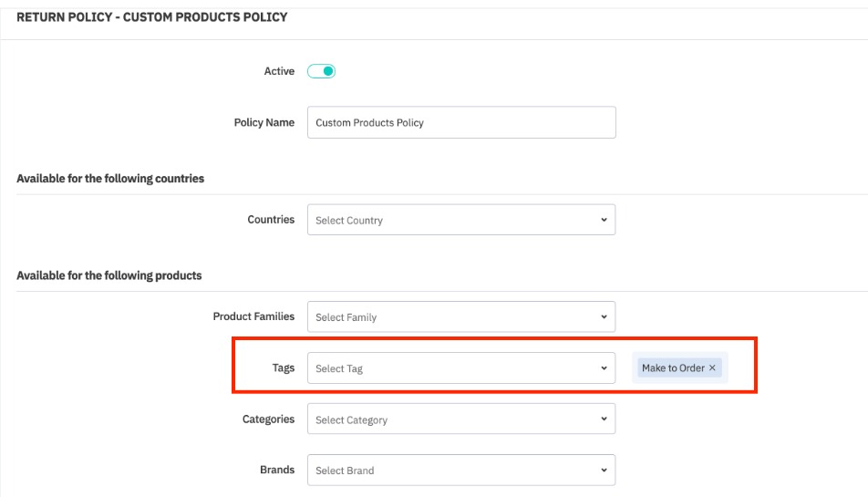Open the Select Country dropdown
This screenshot has height=497, width=868.
click(x=456, y=220)
